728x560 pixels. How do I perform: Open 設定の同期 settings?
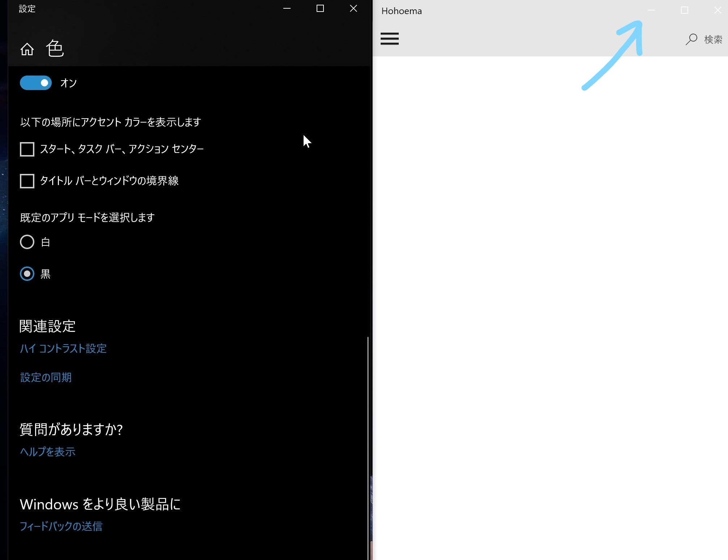pyautogui.click(x=46, y=377)
